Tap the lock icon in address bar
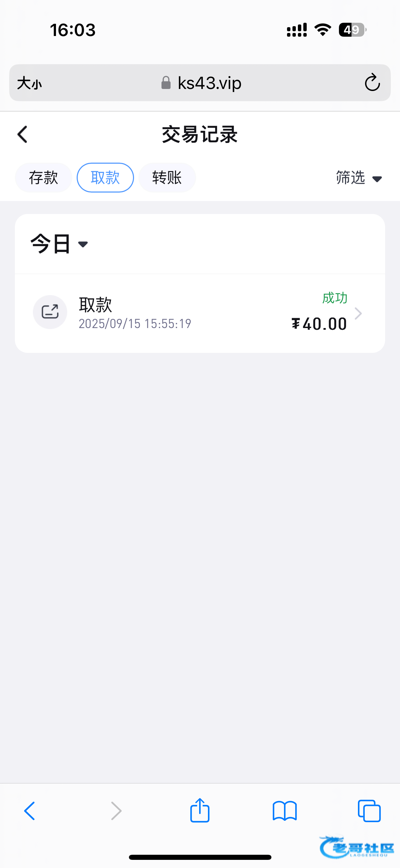400x868 pixels. [166, 83]
